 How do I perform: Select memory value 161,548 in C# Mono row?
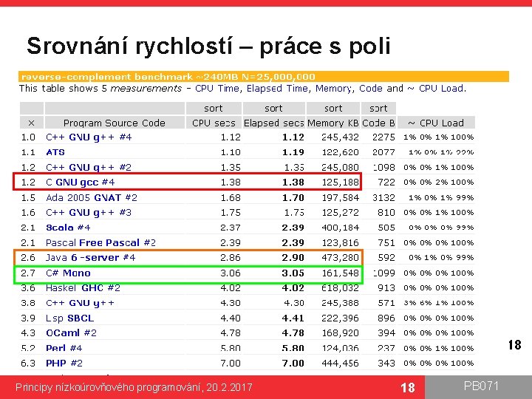(x=341, y=273)
